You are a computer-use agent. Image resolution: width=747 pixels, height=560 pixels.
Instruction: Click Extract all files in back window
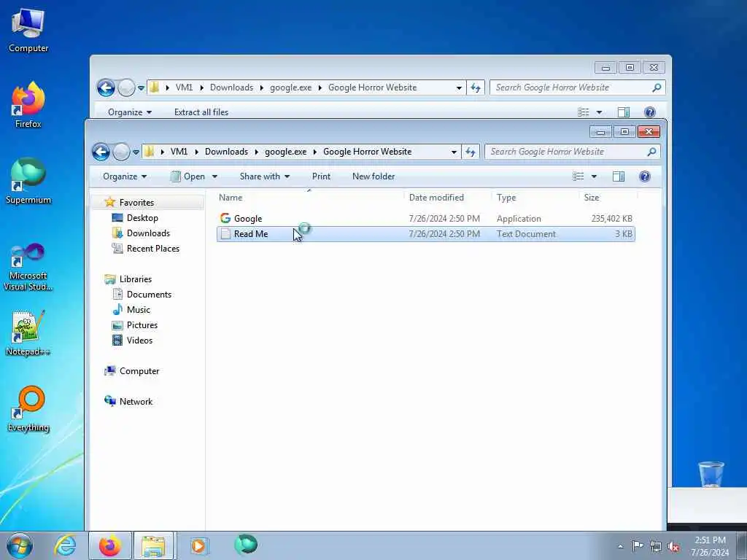tap(201, 112)
